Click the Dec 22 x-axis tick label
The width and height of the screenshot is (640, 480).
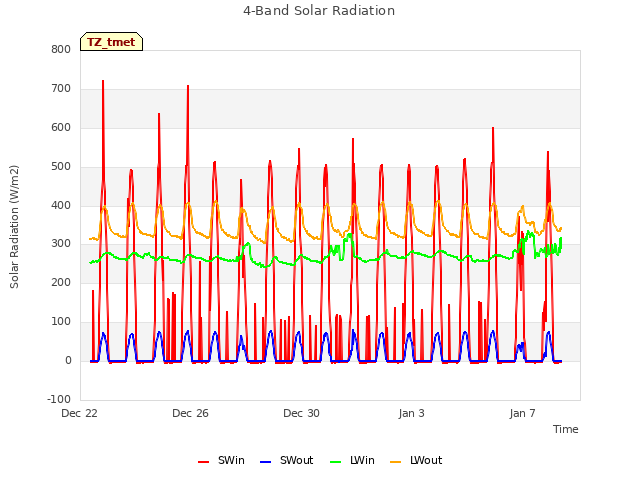click(80, 413)
